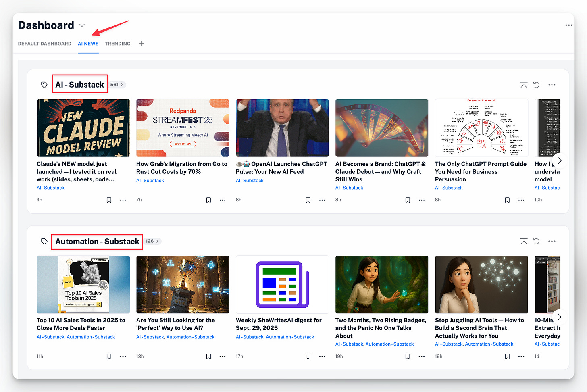Open more options for Grab's Migration article

pyautogui.click(x=223, y=200)
